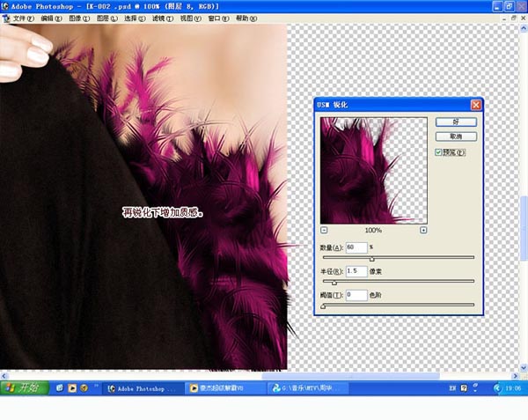The height and width of the screenshot is (420, 528).
Task: Switch to Adobe Photoshop taskbar button
Action: point(143,388)
